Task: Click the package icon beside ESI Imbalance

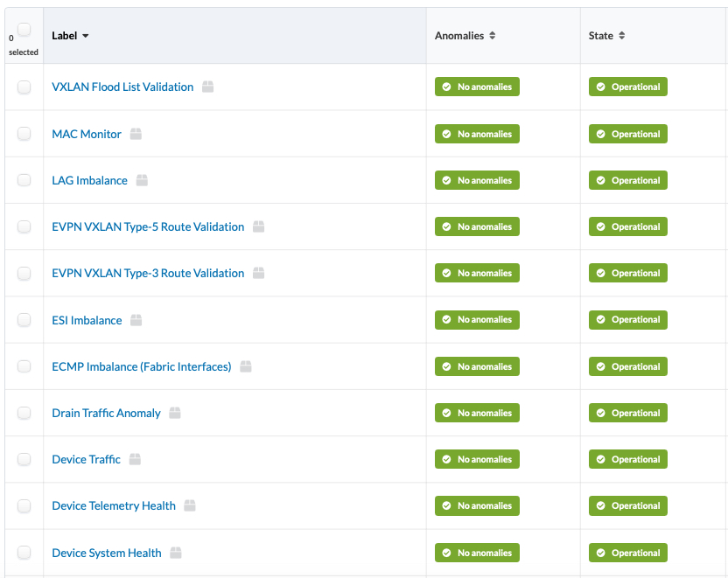Action: click(x=136, y=320)
